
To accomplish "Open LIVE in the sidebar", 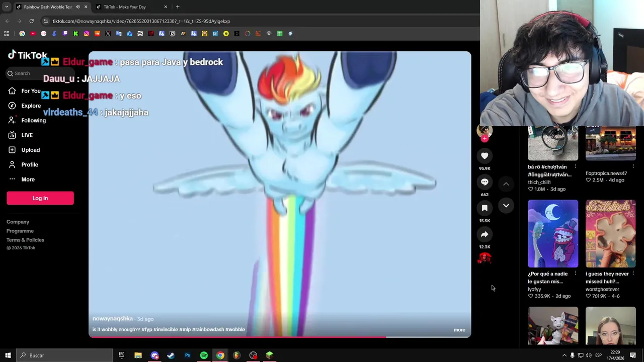I will click(20, 135).
